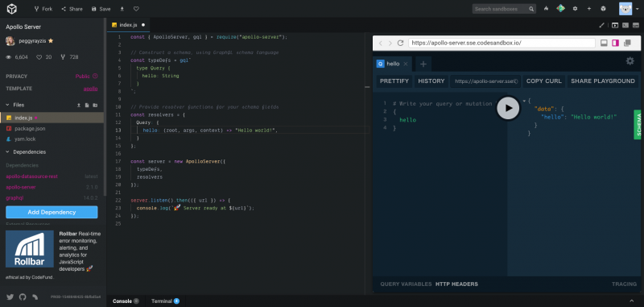
Task: Collapse the Dependencies section
Action: coord(7,152)
